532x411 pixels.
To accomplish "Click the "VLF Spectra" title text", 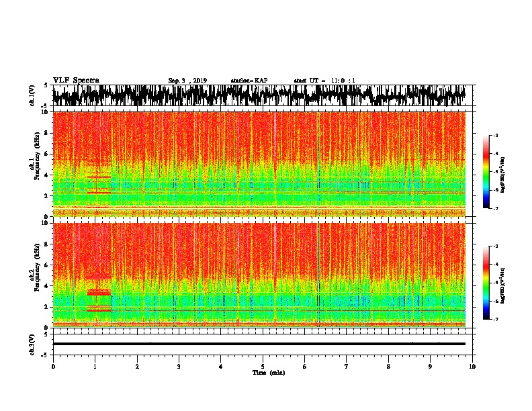I will [x=76, y=81].
